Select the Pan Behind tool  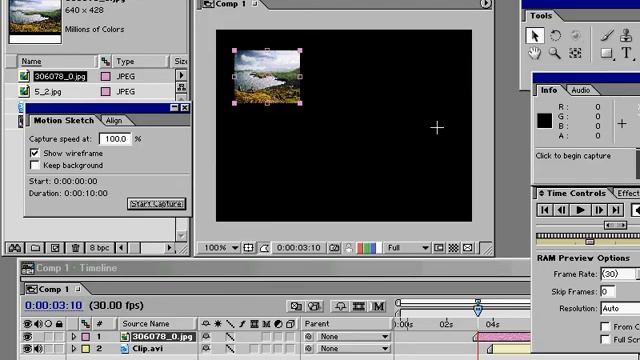(x=575, y=53)
